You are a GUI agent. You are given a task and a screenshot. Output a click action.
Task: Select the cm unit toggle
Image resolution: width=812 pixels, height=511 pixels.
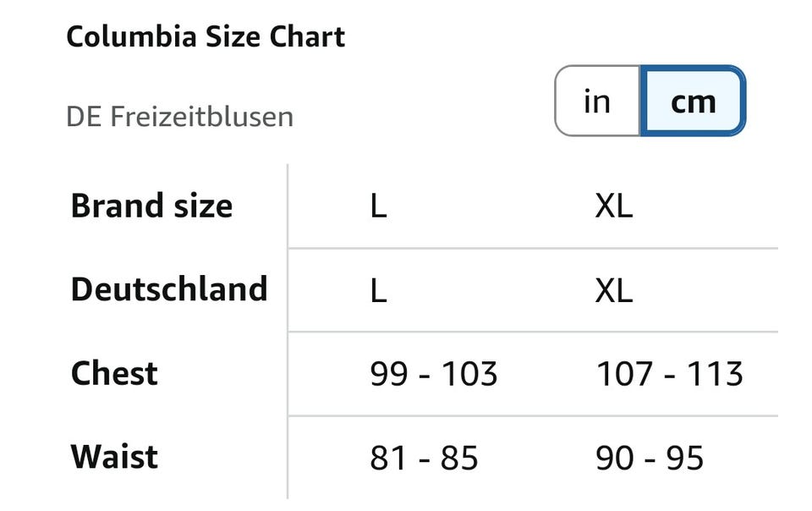(x=693, y=102)
